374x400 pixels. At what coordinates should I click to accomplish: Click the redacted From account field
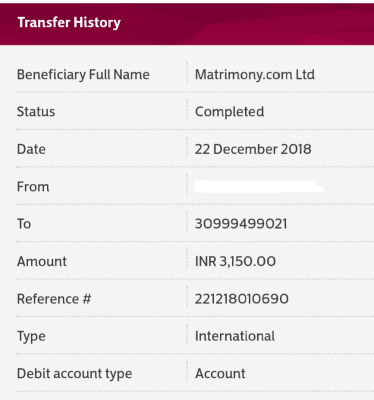click(259, 187)
